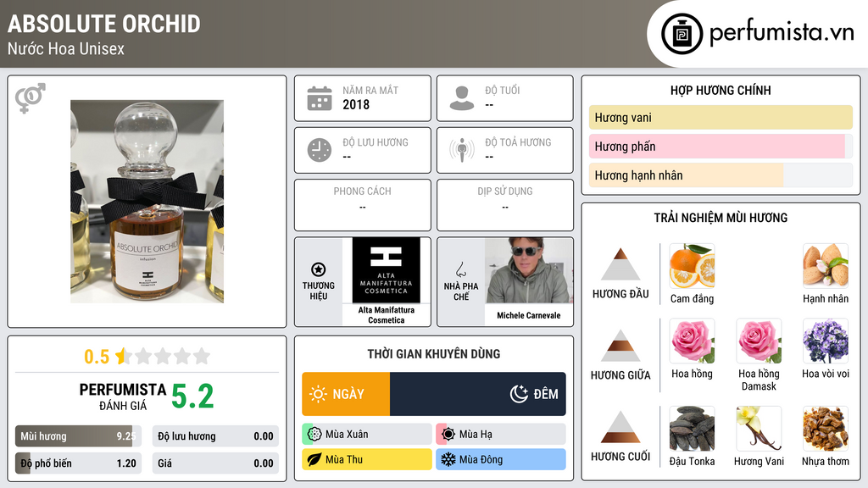Open perfumer Michele Carnevale's photo
The image size is (868, 488).
coord(529,270)
